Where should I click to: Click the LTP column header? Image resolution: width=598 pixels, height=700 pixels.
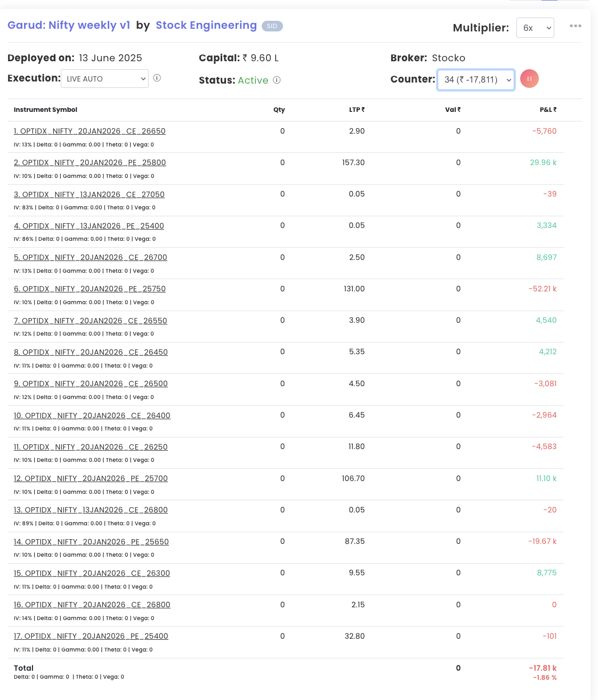tap(357, 110)
